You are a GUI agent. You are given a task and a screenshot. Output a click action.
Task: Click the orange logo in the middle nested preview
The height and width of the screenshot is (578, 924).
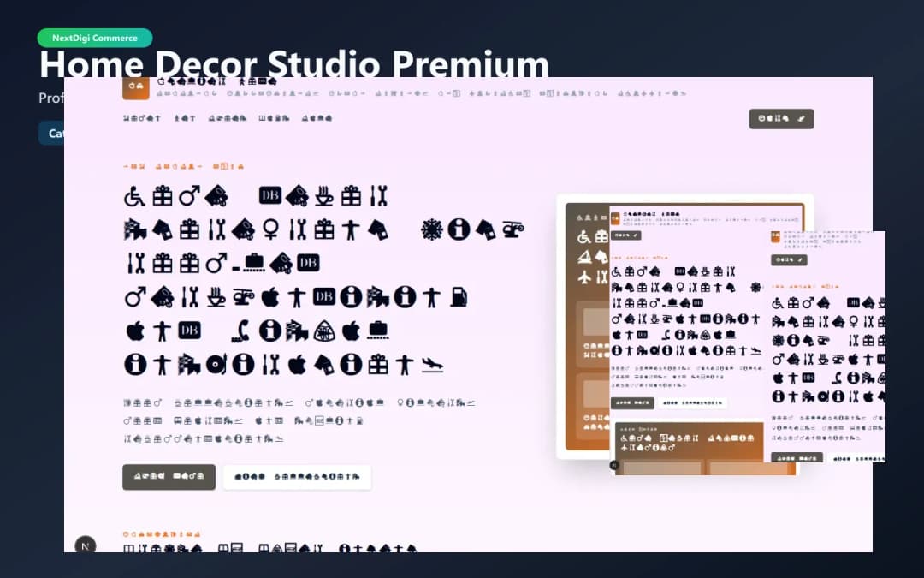coord(615,219)
